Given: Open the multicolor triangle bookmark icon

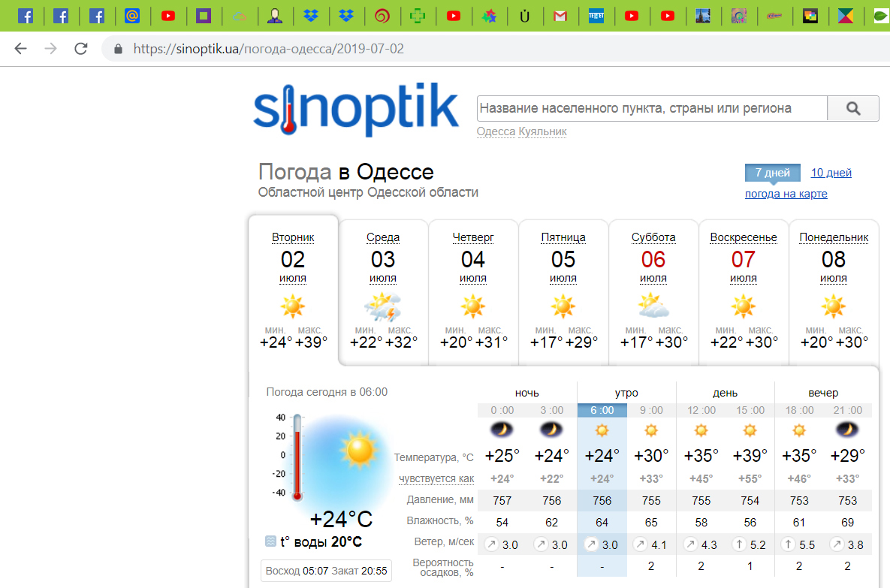Looking at the screenshot, I should click(846, 16).
